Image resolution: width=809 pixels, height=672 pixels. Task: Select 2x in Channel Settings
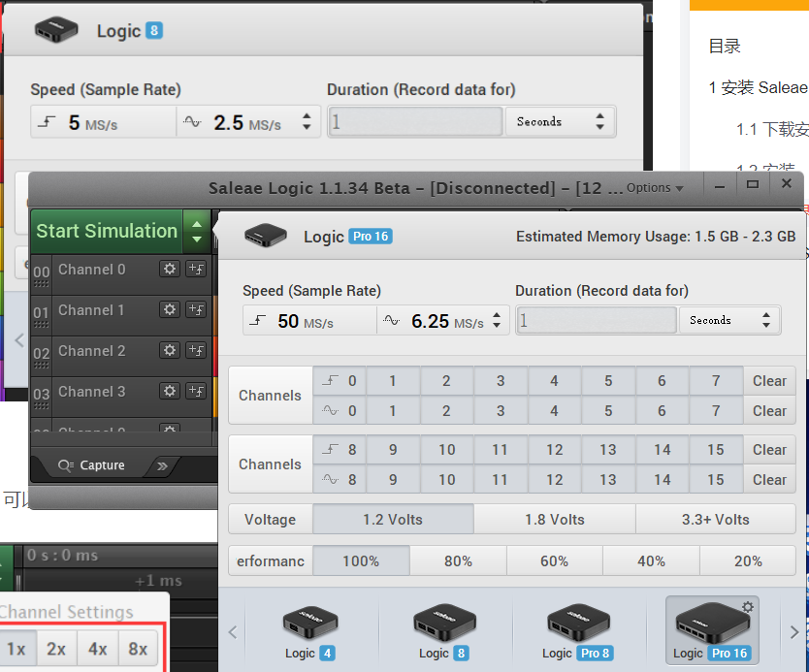coord(56,649)
